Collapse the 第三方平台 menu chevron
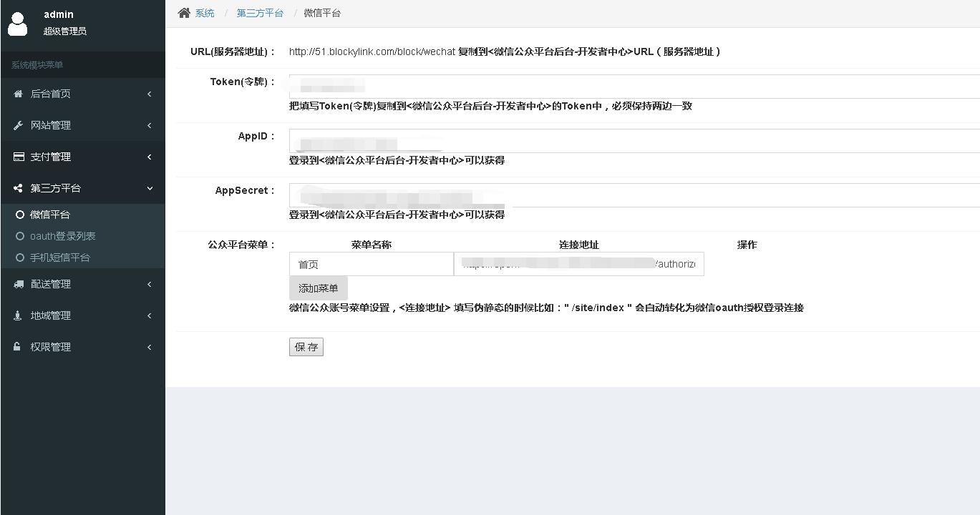Screen dimensions: 980x515 pos(150,188)
